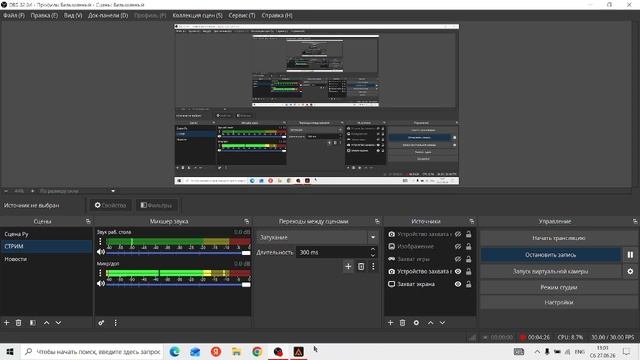Click Запуск виртуальной камеры button
Image resolution: width=640 pixels, height=360 pixels.
tap(551, 271)
